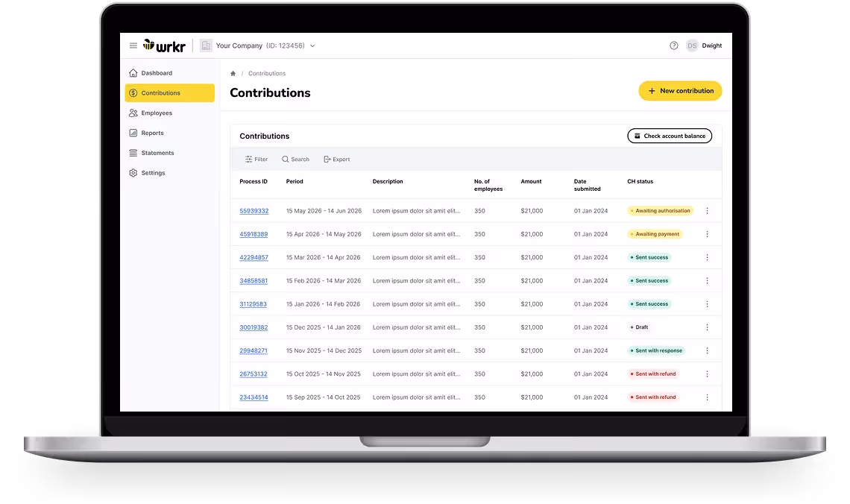850x504 pixels.
Task: Click the Awaiting authorisation status badge
Action: pos(661,211)
